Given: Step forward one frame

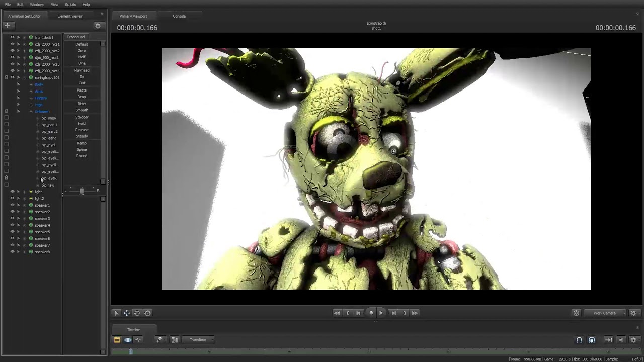Looking at the screenshot, I should tap(393, 313).
